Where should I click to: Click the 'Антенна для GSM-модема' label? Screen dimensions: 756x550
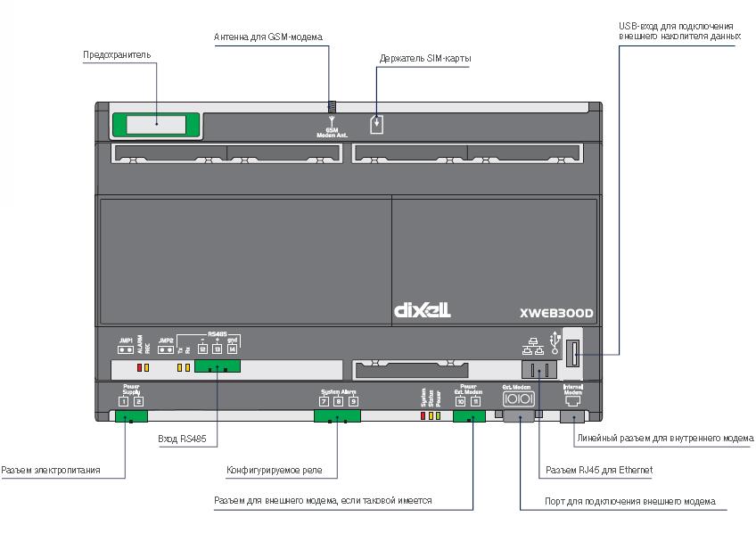click(x=268, y=37)
